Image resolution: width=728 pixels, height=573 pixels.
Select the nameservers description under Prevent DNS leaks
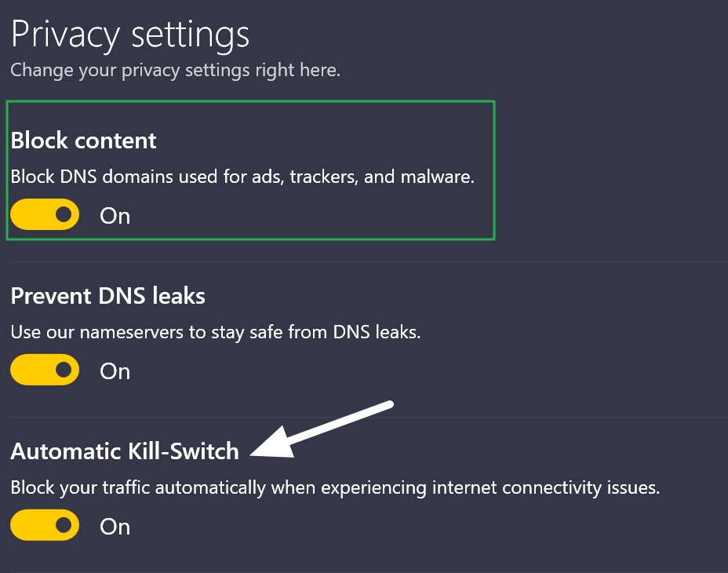(x=216, y=331)
